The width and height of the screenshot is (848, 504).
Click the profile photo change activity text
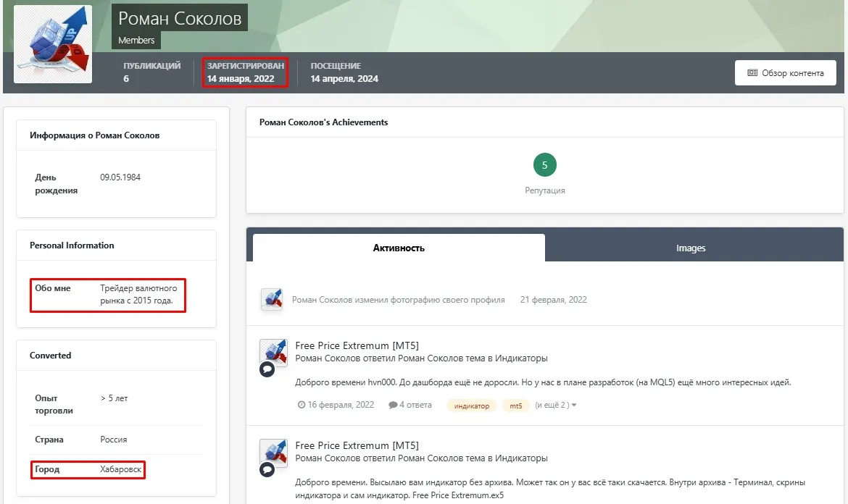coord(399,300)
